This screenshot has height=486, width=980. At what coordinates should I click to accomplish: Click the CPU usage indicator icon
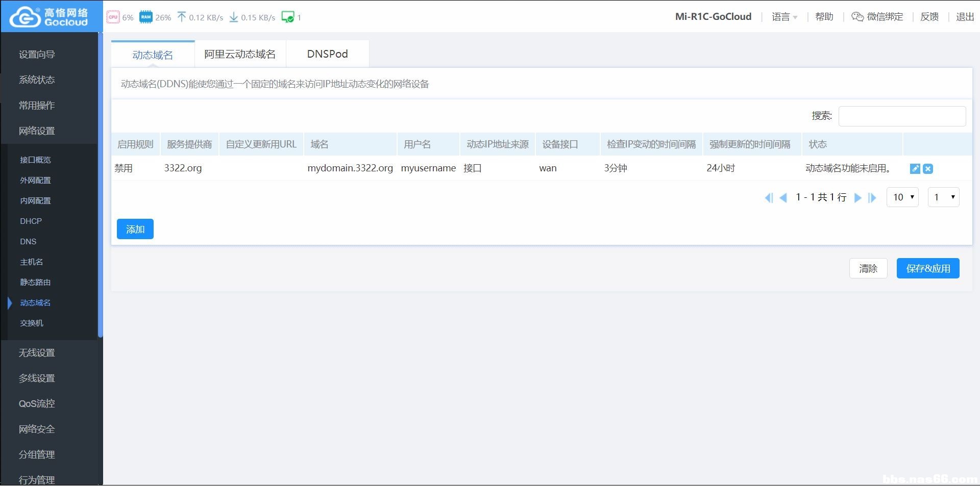click(113, 17)
